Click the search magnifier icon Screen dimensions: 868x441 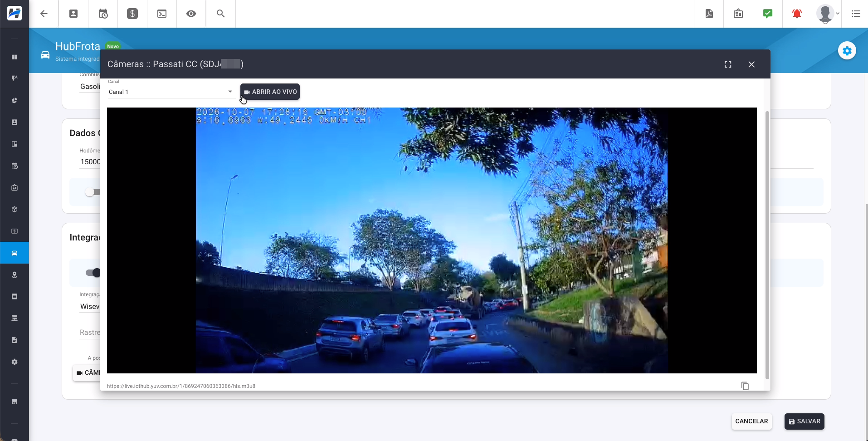click(x=221, y=14)
